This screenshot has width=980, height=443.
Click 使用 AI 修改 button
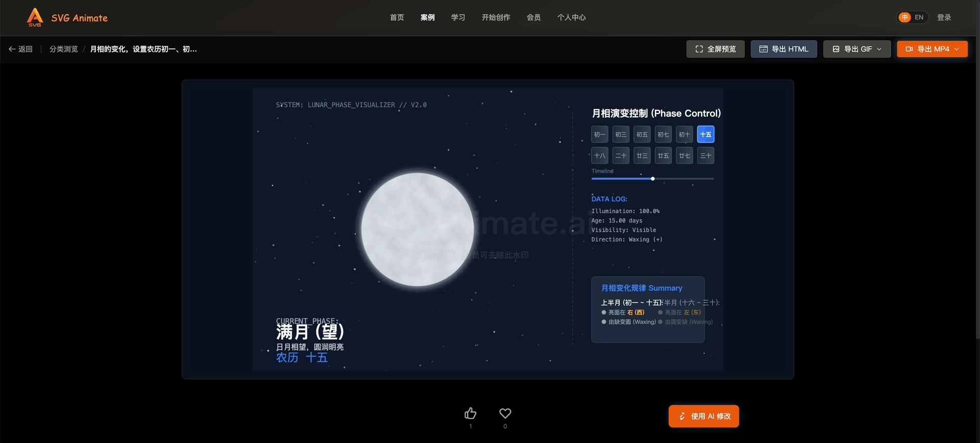[x=703, y=416]
